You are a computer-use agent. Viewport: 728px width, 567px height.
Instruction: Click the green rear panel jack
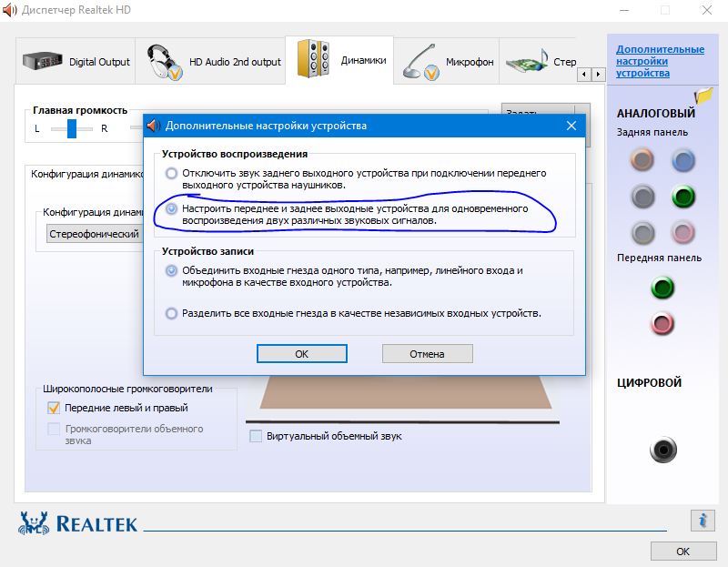(683, 197)
